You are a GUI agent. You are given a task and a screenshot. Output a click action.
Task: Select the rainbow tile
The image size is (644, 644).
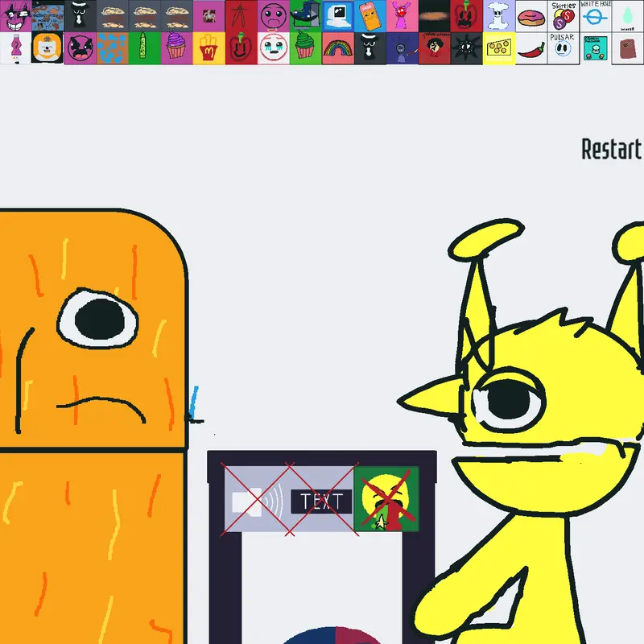(x=337, y=48)
